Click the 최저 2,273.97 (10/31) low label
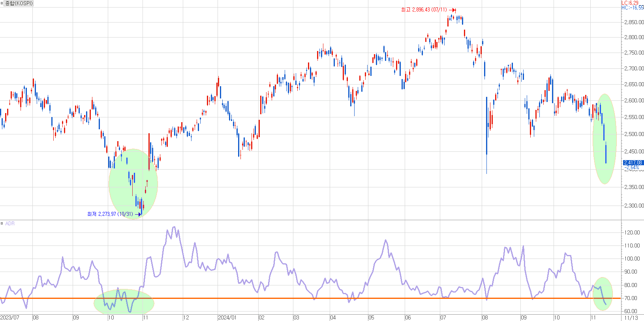This screenshot has width=644, height=321. pos(110,214)
